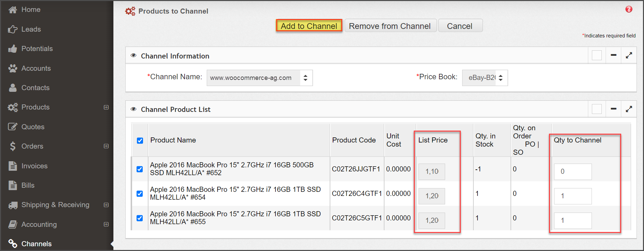
Task: Go to Leads in sidebar
Action: (x=31, y=29)
